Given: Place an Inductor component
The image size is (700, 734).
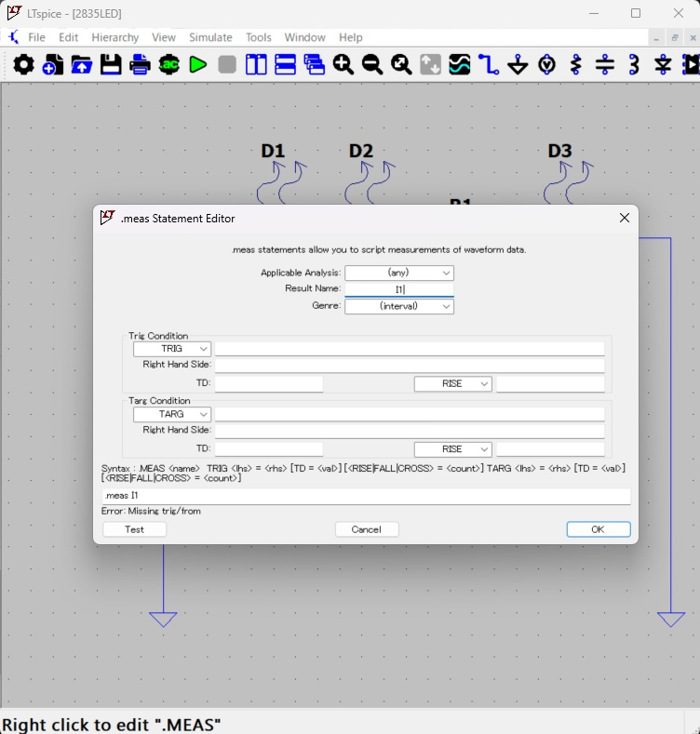Looking at the screenshot, I should click(x=634, y=64).
